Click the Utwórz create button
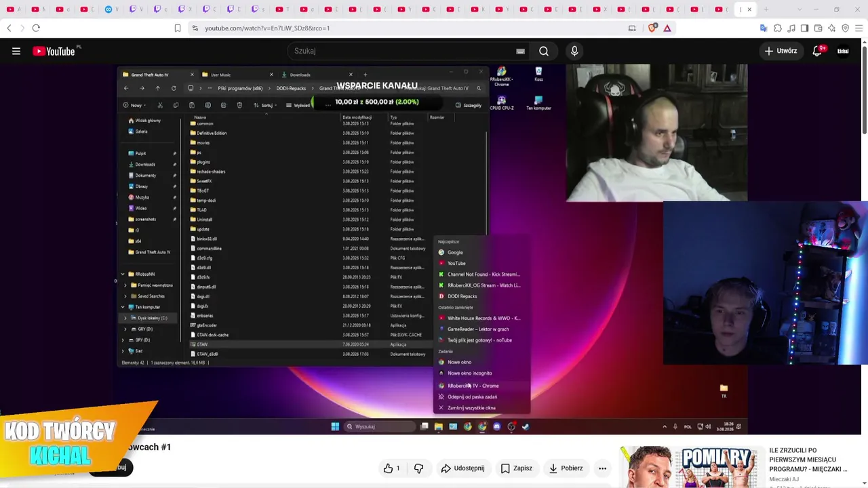 coord(781,51)
